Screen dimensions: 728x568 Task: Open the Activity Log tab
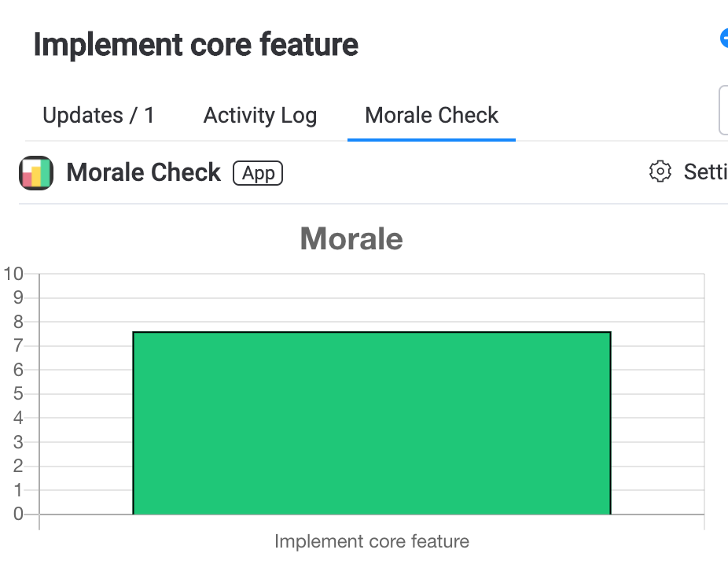(x=259, y=116)
